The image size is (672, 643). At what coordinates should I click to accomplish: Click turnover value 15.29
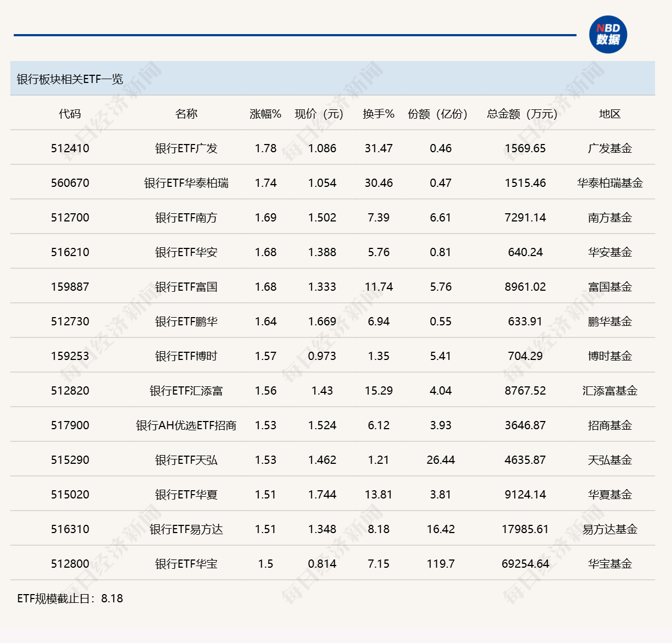tap(379, 391)
